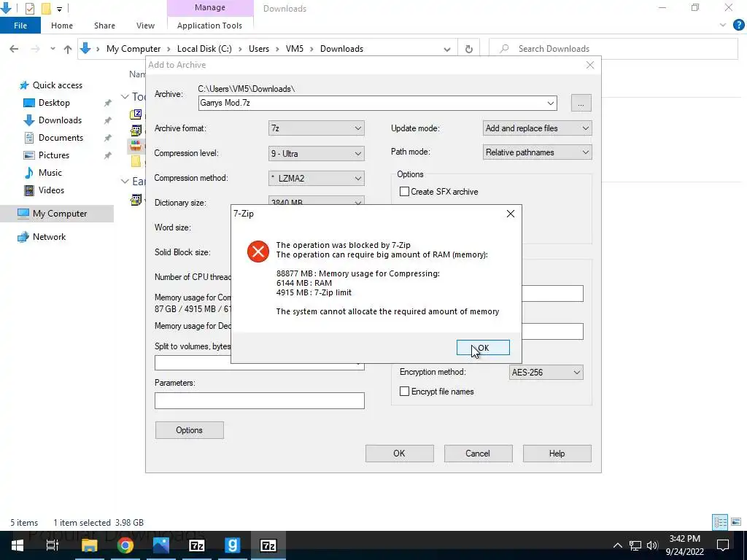Click the yellow folder icon in file list
Screen dimensions: 747x560
click(x=136, y=161)
